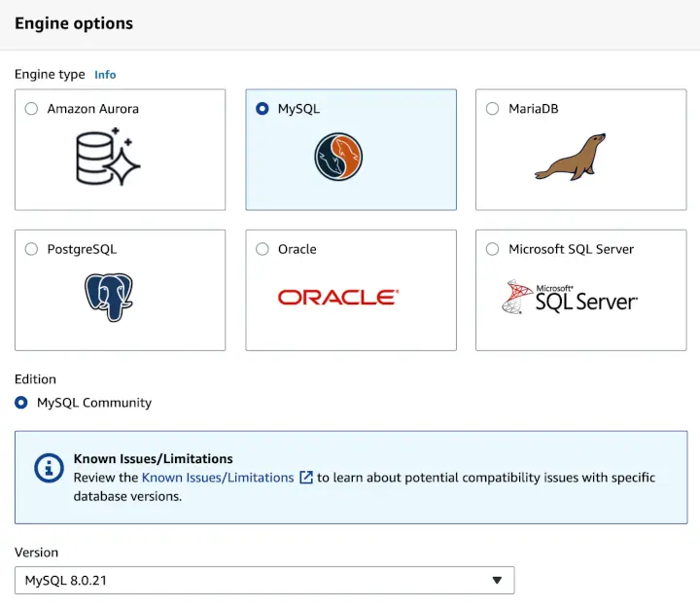Select the MariaDB engine radio button

tap(492, 109)
